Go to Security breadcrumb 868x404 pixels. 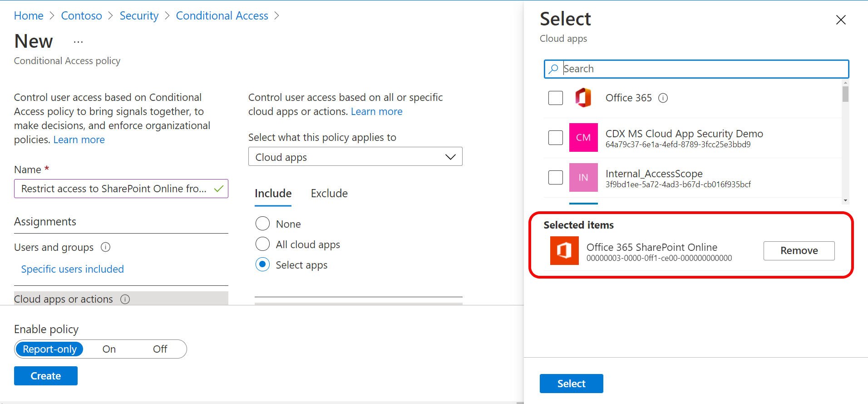coord(139,16)
